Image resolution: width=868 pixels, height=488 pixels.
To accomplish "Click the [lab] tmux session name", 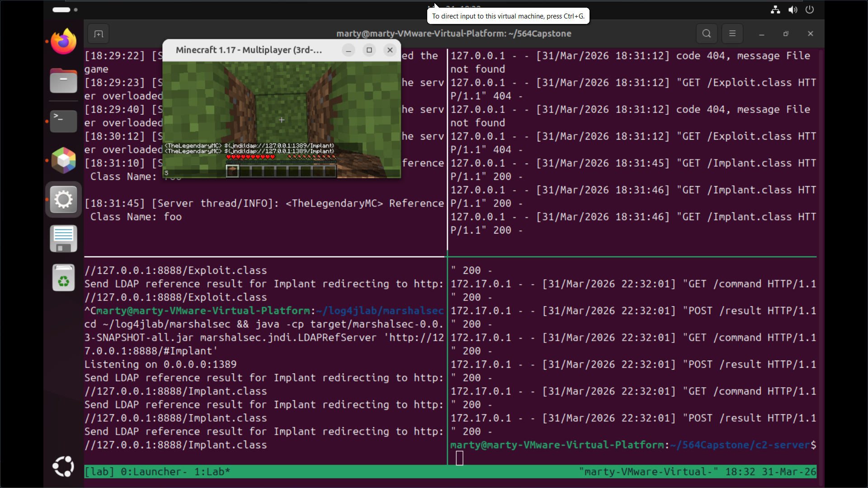I will 99,472.
